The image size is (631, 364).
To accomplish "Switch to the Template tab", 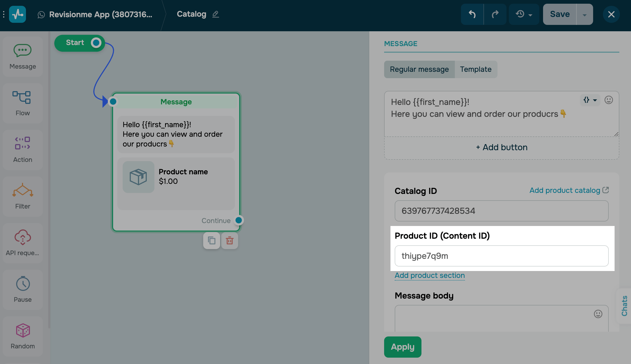I will coord(476,69).
